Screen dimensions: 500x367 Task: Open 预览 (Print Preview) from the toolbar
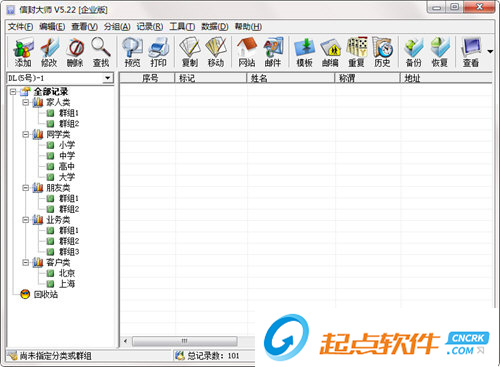(x=132, y=52)
